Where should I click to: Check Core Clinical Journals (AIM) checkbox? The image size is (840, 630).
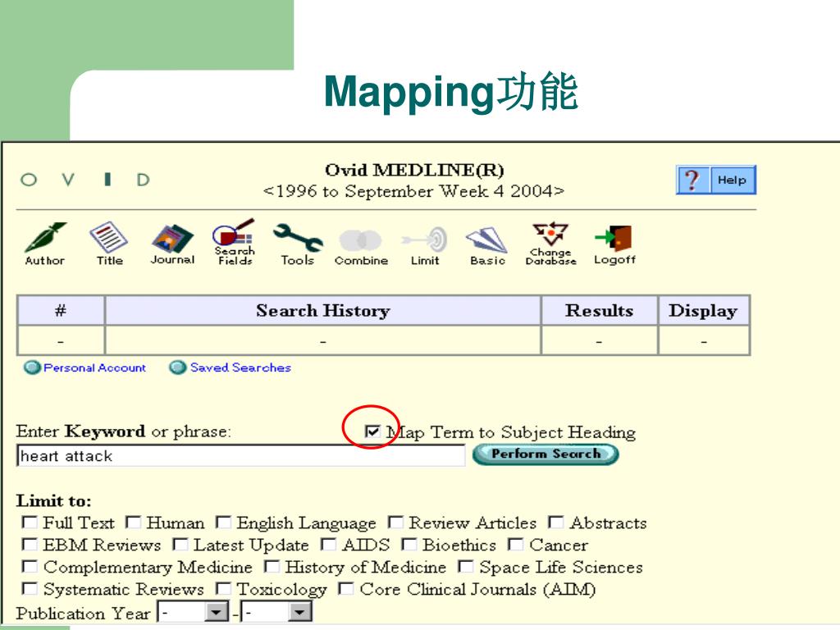pyautogui.click(x=346, y=588)
